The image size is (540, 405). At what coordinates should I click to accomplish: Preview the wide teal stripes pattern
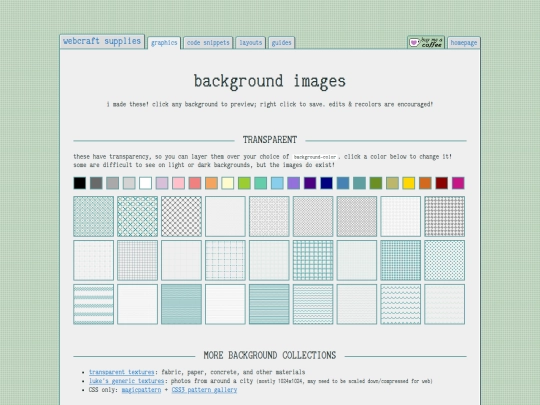pyautogui.click(x=93, y=304)
